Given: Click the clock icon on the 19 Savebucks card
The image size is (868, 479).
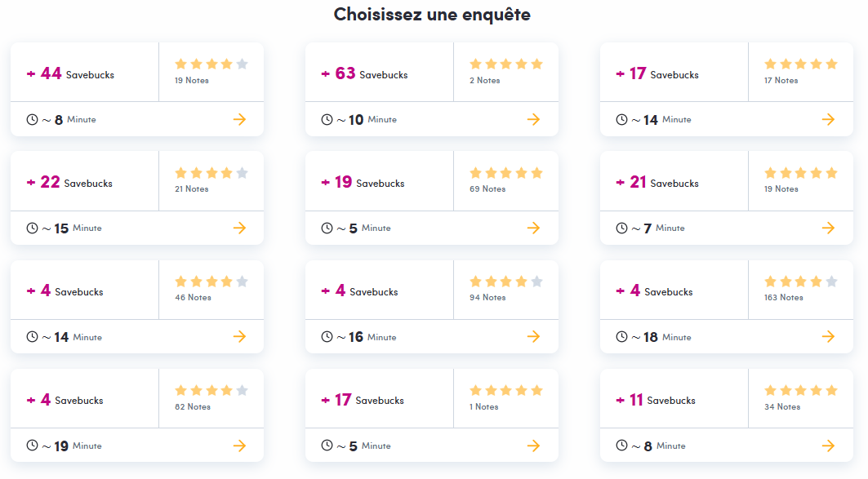Looking at the screenshot, I should click(327, 228).
